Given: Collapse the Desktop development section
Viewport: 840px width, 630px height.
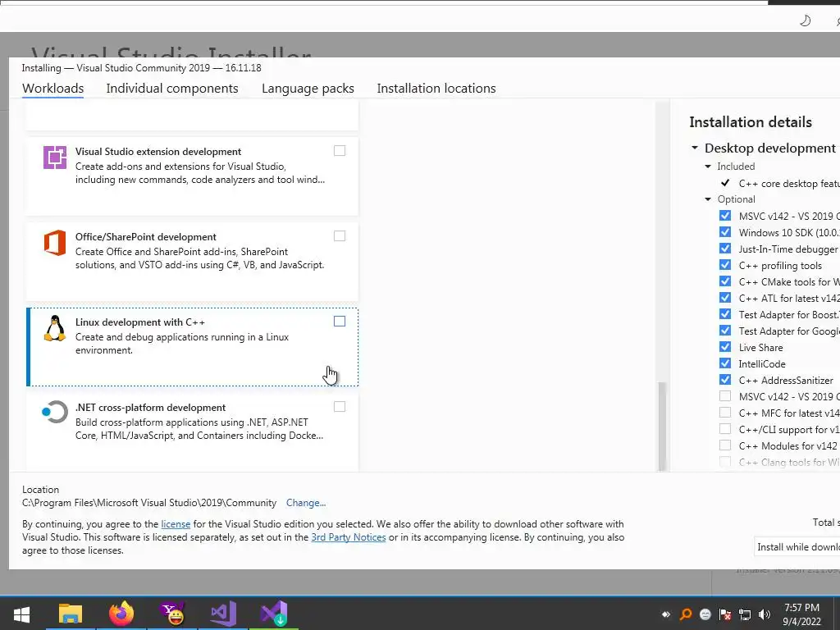Looking at the screenshot, I should (x=695, y=148).
